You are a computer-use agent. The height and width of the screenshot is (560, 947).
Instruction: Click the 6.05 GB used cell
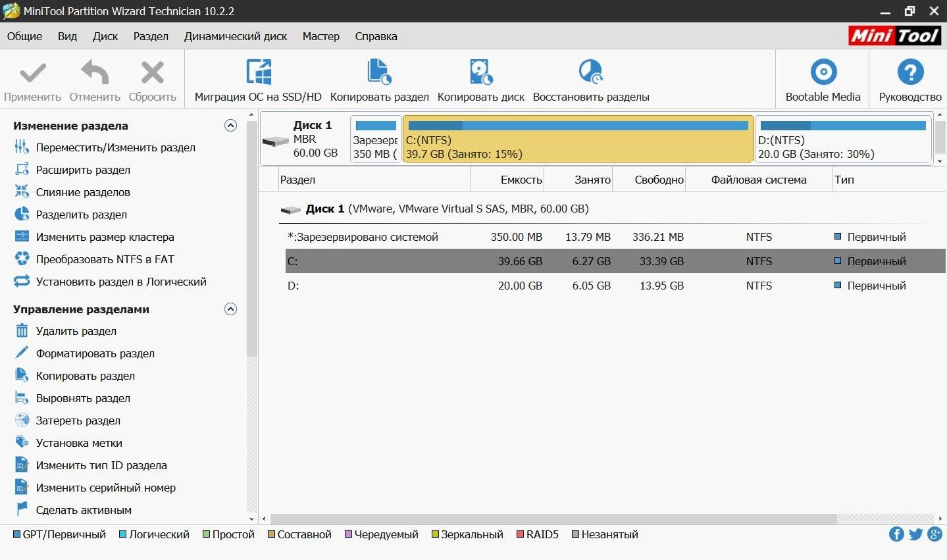click(591, 286)
